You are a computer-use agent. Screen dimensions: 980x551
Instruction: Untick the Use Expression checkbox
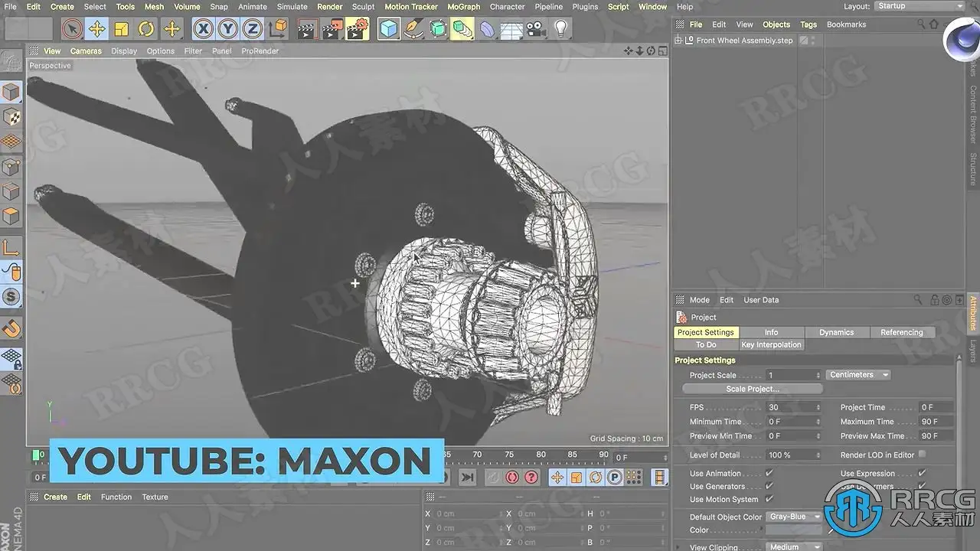click(x=922, y=474)
